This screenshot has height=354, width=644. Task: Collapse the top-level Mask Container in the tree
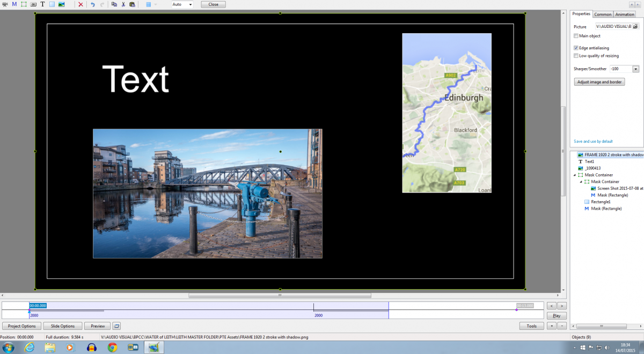[575, 175]
